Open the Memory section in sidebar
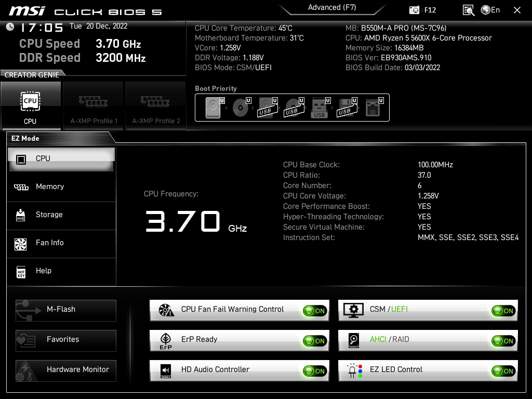 [61, 187]
